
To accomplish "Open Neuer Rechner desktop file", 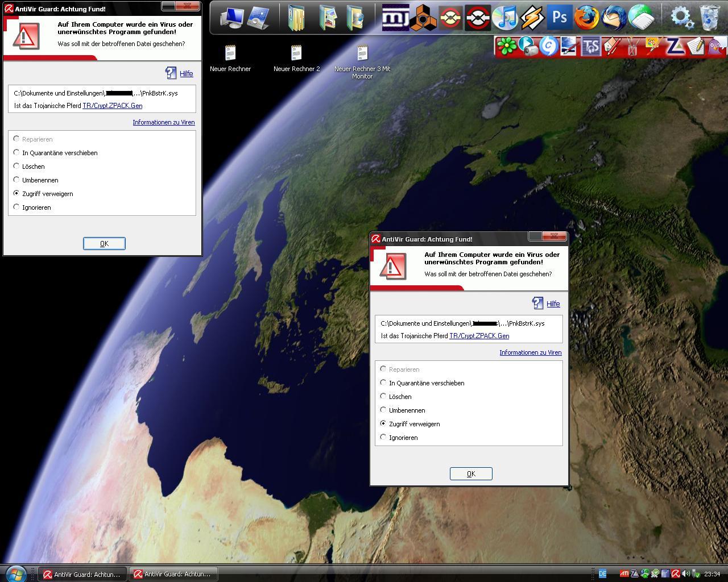I will point(230,59).
